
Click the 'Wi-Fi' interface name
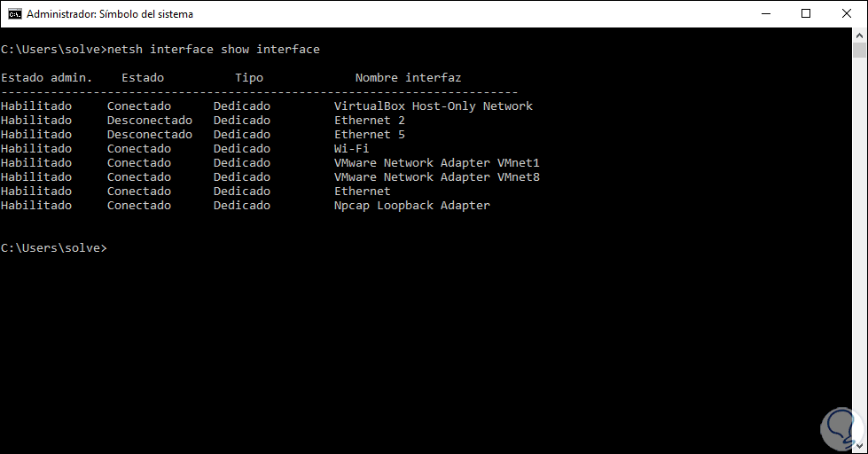point(351,149)
